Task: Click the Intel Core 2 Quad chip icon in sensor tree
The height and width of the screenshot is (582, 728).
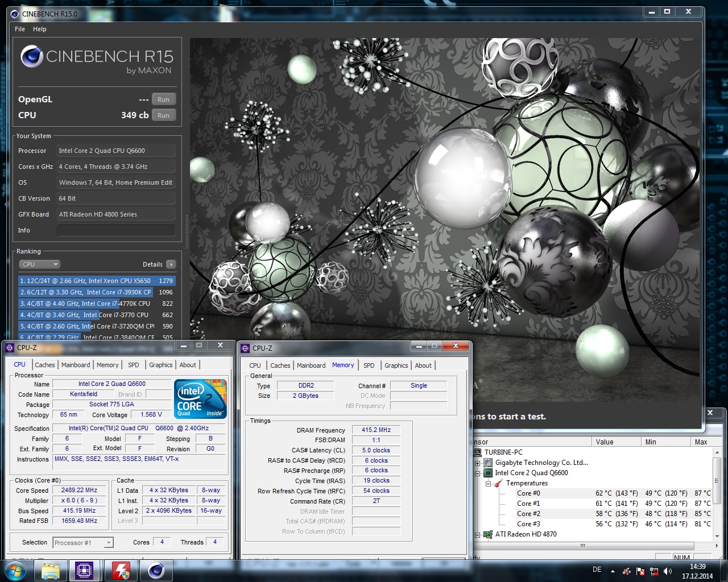Action: tap(488, 473)
